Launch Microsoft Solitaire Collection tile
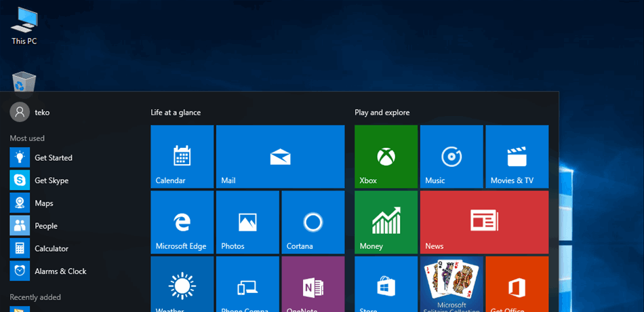The image size is (644, 312). coord(451,284)
